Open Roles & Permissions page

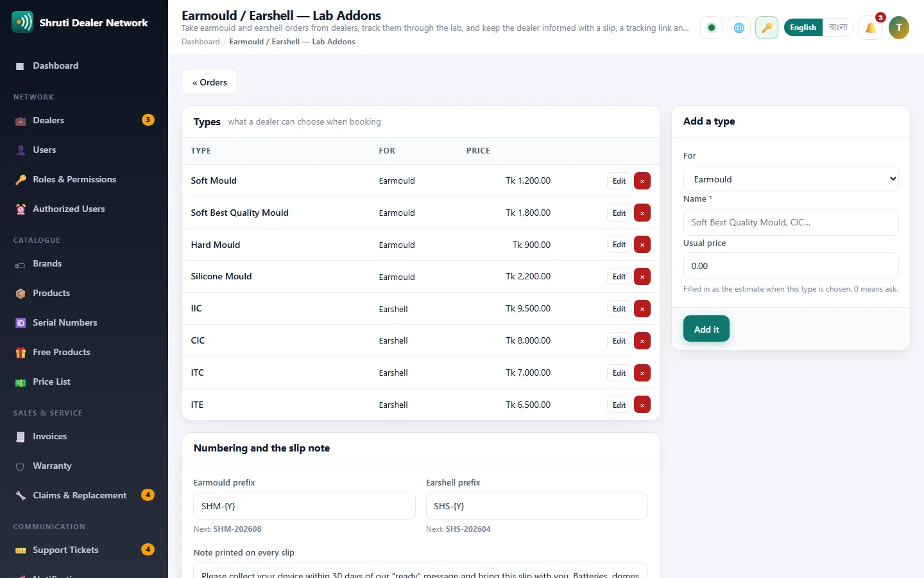84,180
